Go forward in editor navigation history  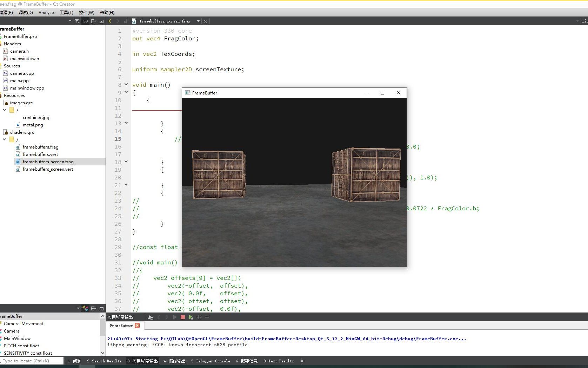tap(118, 21)
